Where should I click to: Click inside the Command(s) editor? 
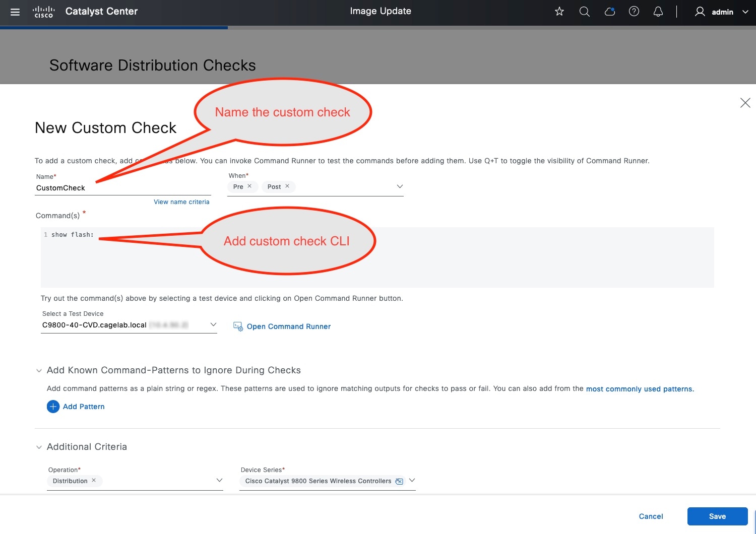377,257
